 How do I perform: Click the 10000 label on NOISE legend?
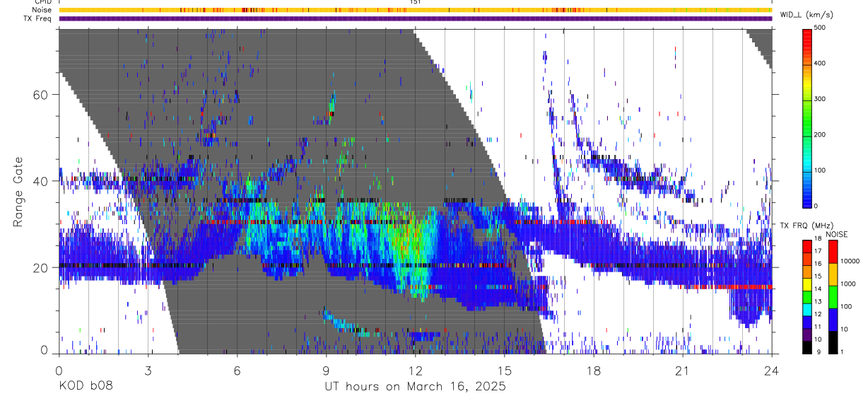click(x=851, y=261)
